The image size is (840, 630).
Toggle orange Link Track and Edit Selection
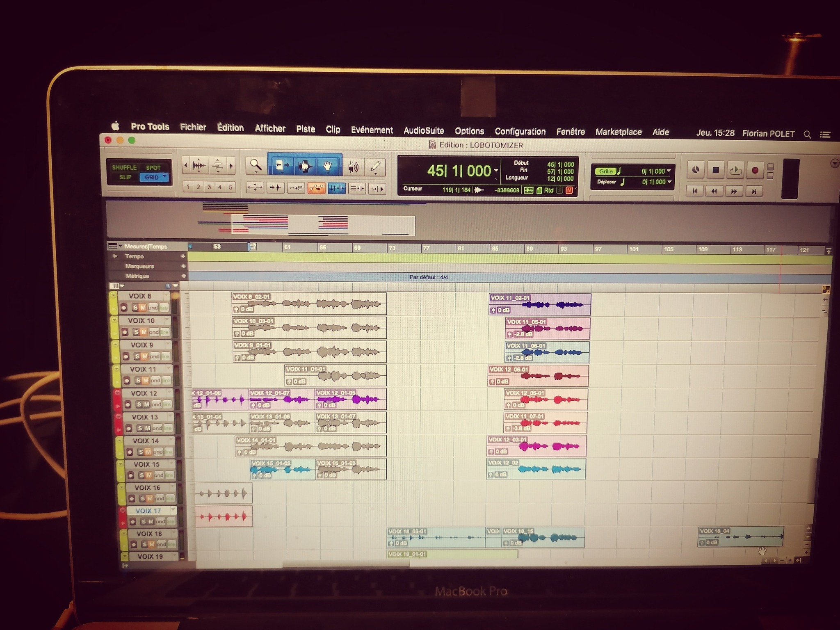[316, 189]
